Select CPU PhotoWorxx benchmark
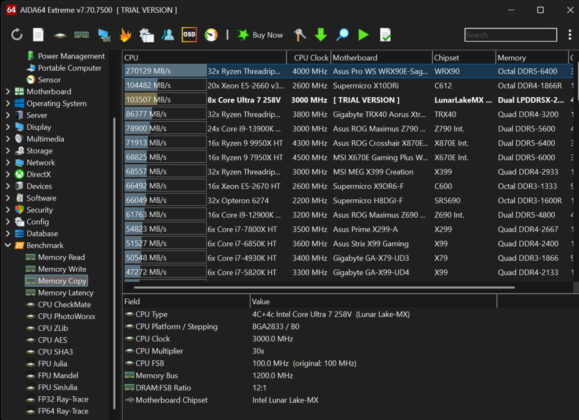579x420 pixels. click(66, 317)
